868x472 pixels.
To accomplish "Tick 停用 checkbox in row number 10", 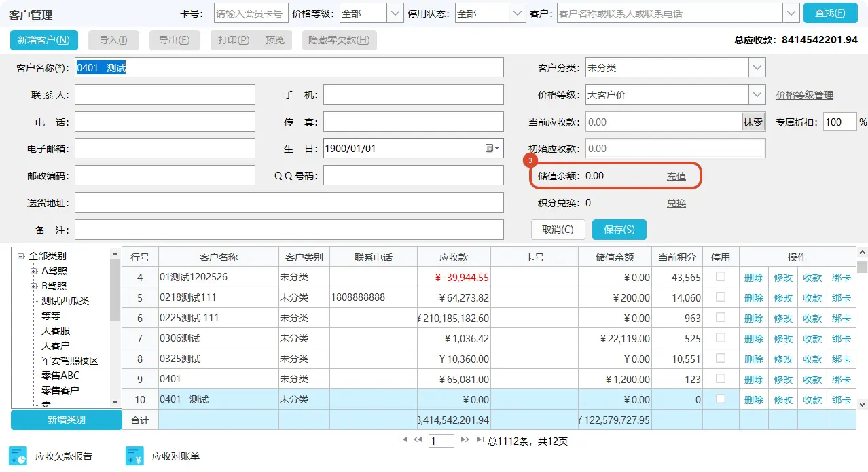I will [x=721, y=399].
